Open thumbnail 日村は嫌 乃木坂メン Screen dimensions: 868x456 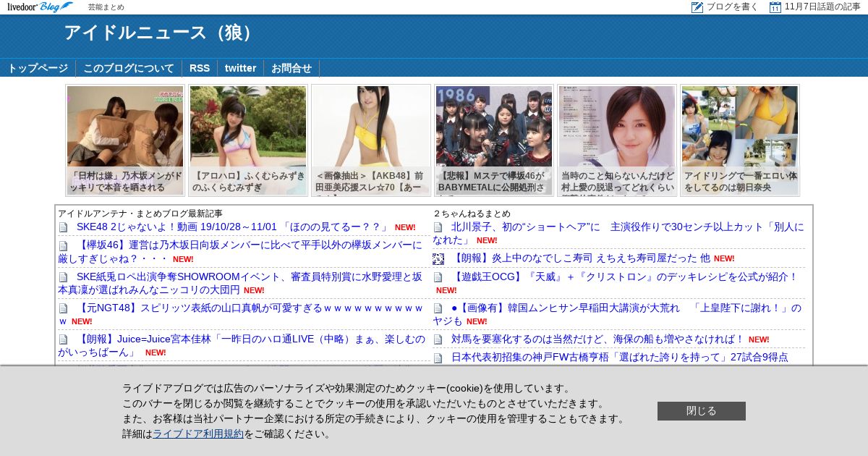pos(125,140)
